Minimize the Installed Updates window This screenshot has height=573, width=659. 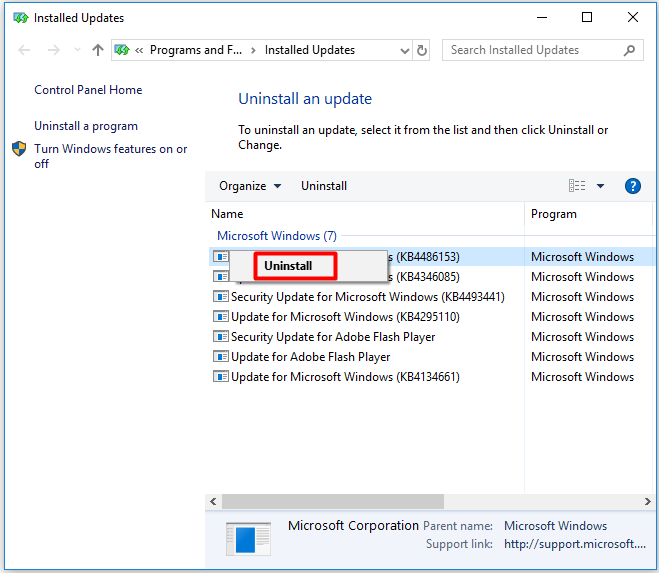pyautogui.click(x=542, y=18)
